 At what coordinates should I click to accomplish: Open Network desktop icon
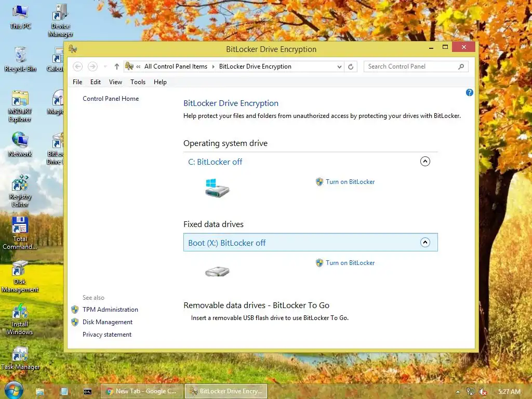click(x=20, y=144)
